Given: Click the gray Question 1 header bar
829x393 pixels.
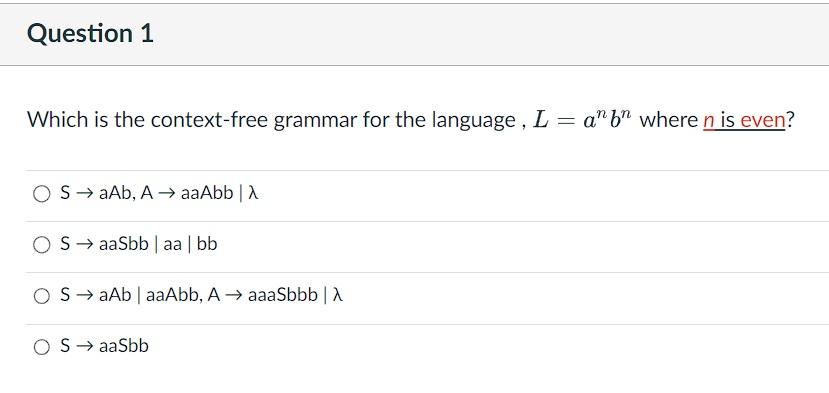Looking at the screenshot, I should click(414, 34).
